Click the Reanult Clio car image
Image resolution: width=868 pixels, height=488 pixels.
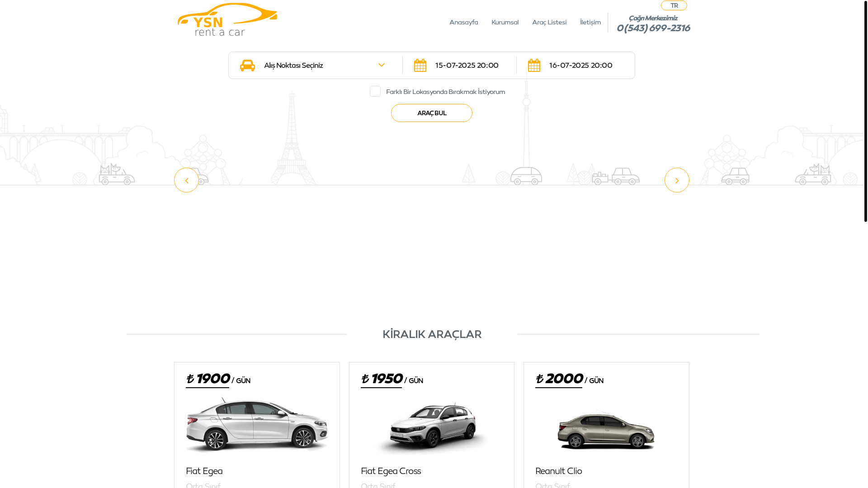(606, 430)
